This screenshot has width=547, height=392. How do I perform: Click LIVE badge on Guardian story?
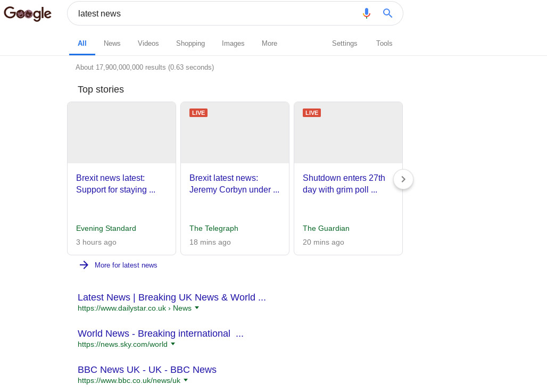[x=312, y=113]
